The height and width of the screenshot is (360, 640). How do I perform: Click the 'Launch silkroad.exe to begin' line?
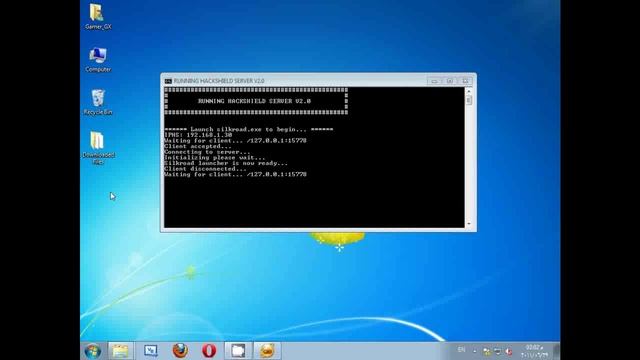point(249,129)
